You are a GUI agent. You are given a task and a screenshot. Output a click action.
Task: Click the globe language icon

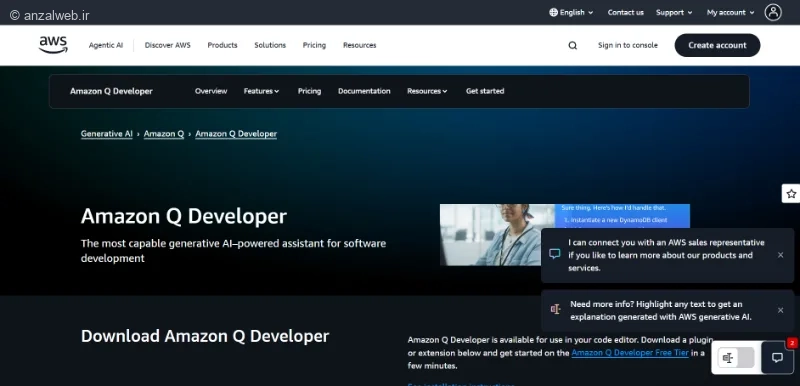tap(553, 12)
